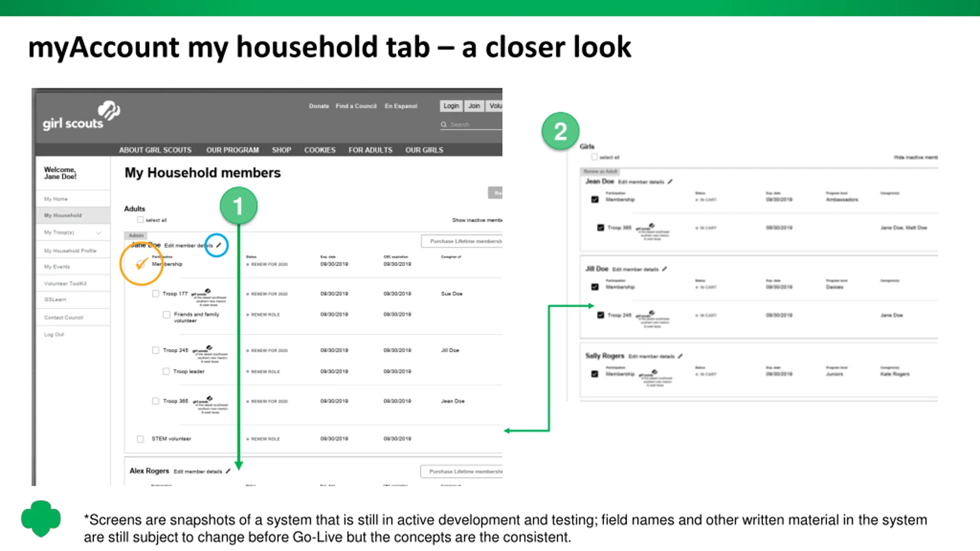This screenshot has height=551, width=980.
Task: Click En Espanol link
Action: click(401, 106)
